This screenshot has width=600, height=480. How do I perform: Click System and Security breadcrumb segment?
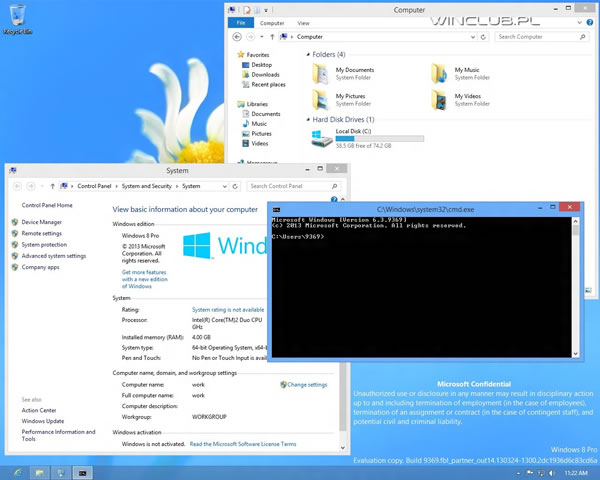pyautogui.click(x=147, y=186)
